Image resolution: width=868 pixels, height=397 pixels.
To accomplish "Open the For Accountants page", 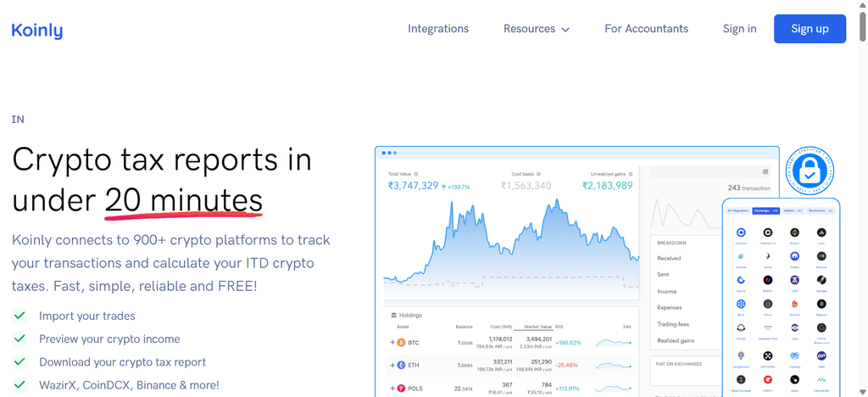I will click(646, 29).
